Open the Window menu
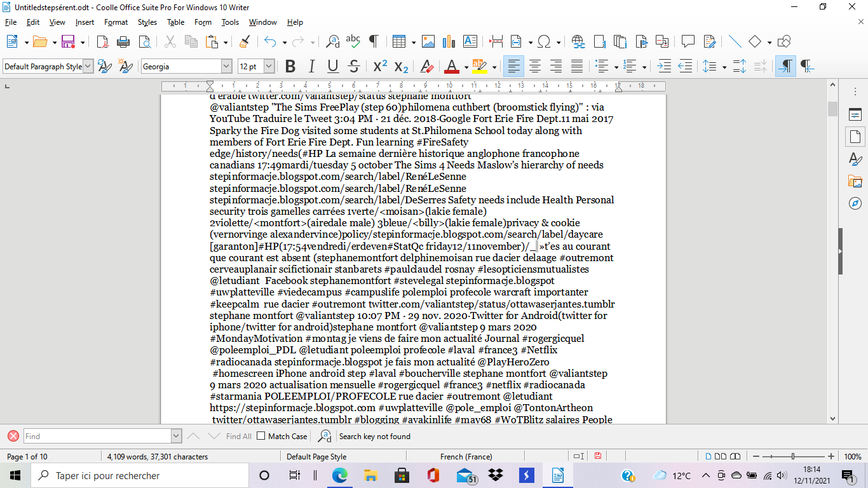 pos(262,22)
